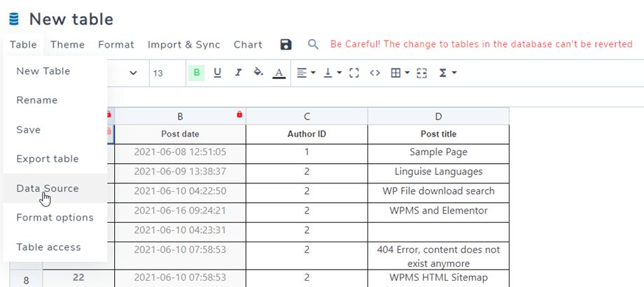Open the Table menu
Image resolution: width=644 pixels, height=287 pixels.
[23, 45]
